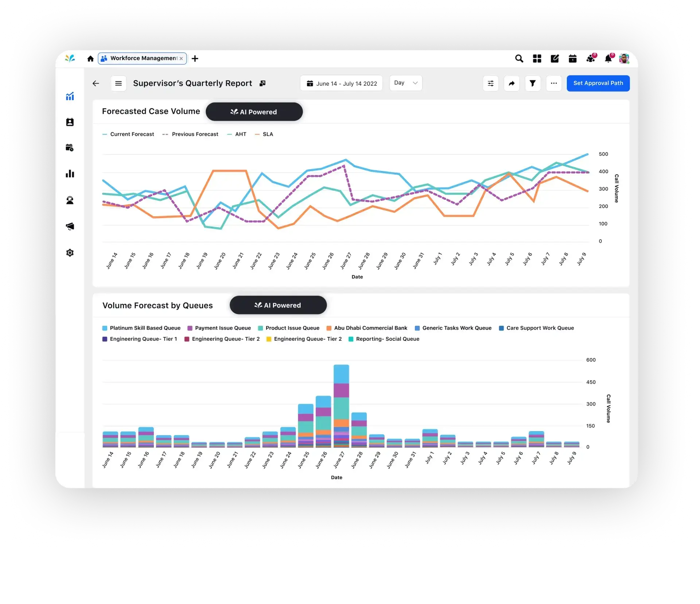700x604 pixels.
Task: Click the Set Approval Path button
Action: click(x=598, y=84)
